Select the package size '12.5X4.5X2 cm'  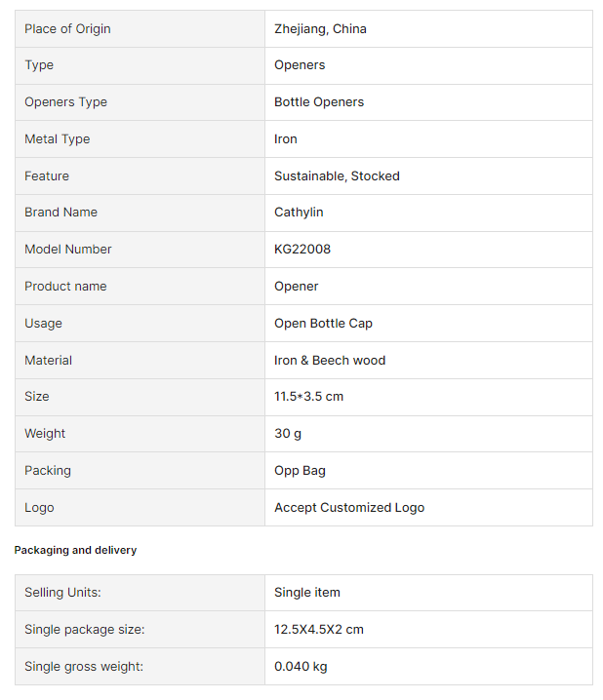point(319,630)
